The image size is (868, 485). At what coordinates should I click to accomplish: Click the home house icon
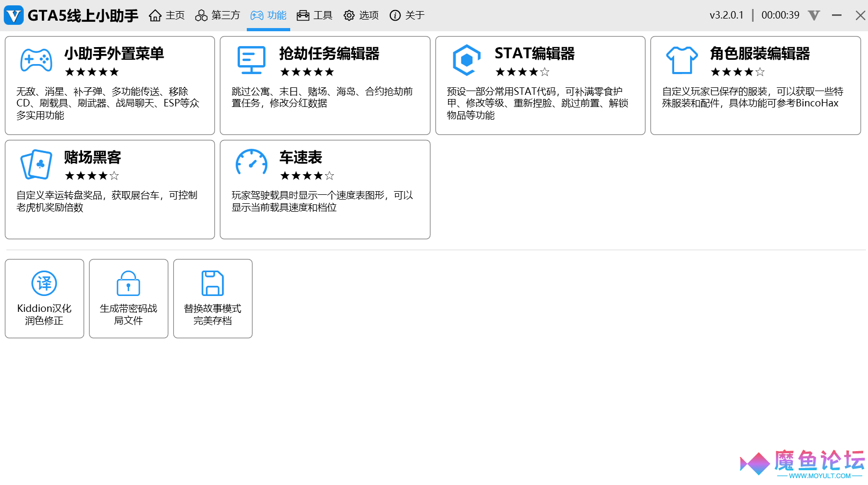(x=155, y=15)
